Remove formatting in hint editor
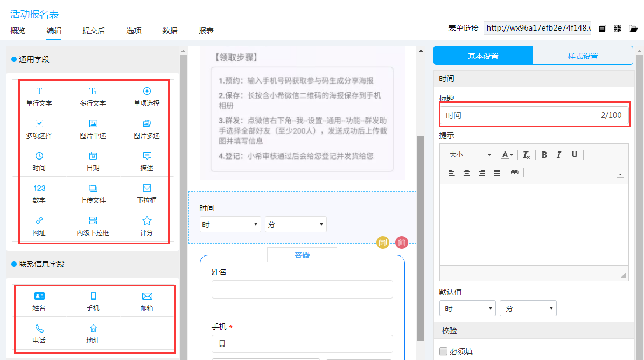Viewport: 644px width, 360px height. [x=526, y=155]
